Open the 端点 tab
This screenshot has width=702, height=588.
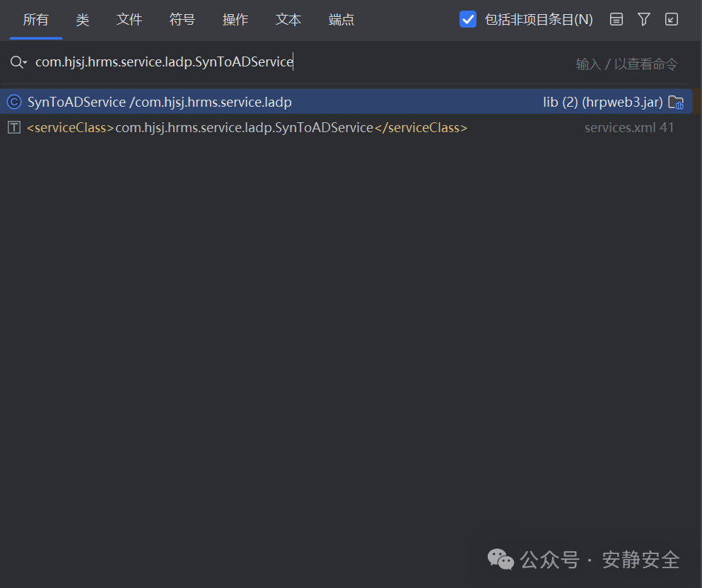coord(341,19)
